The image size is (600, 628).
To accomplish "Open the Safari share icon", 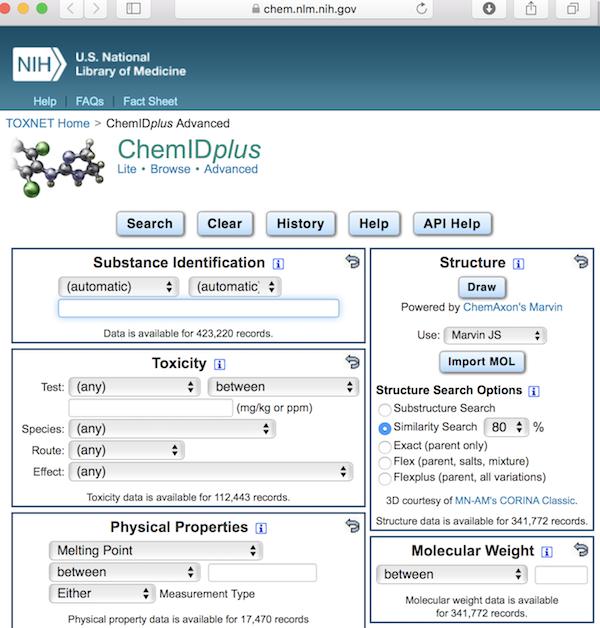I will 531,8.
